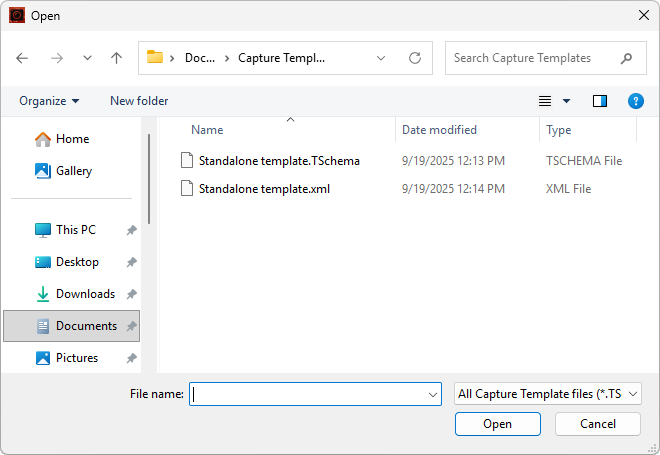The height and width of the screenshot is (455, 660).
Task: Close the Open dialog
Action: [644, 16]
